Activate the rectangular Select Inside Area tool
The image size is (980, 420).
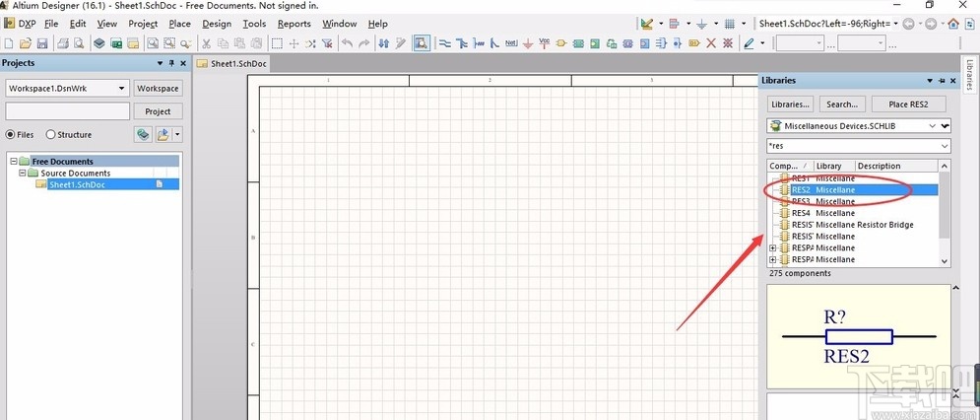[x=277, y=43]
